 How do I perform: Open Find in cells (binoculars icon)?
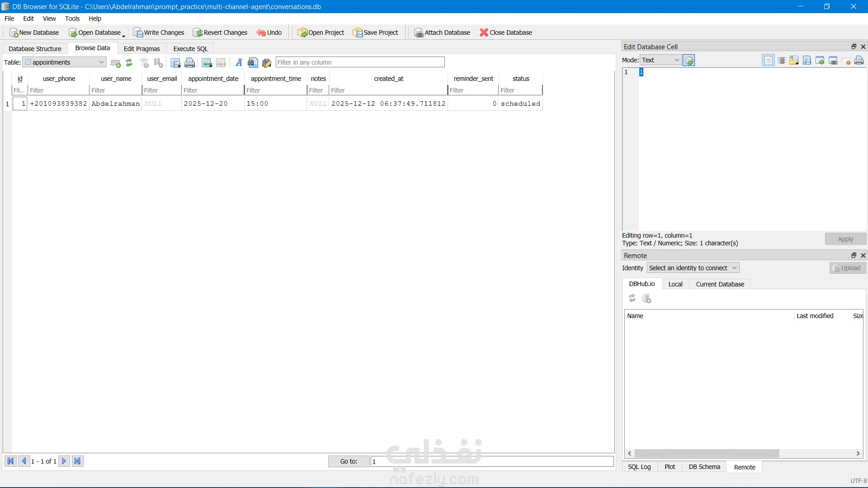pos(253,63)
